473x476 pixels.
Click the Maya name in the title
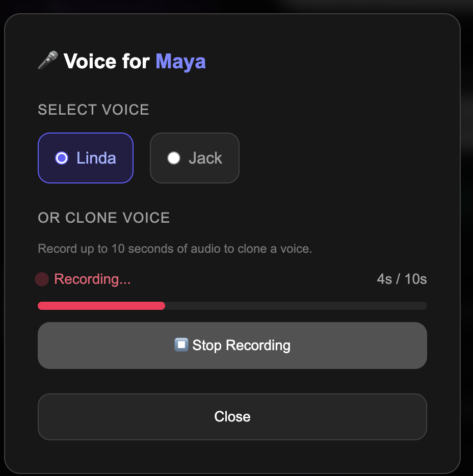pyautogui.click(x=180, y=62)
